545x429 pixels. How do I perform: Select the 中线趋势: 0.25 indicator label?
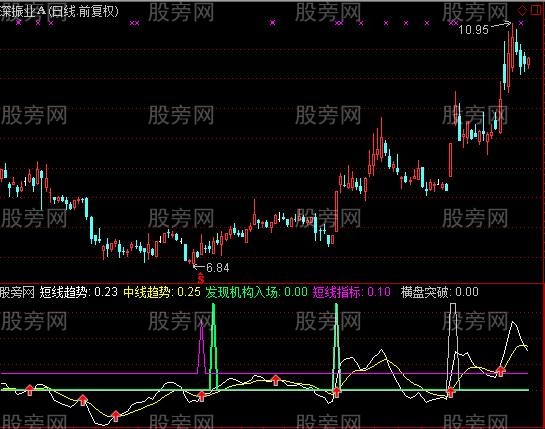coord(162,292)
